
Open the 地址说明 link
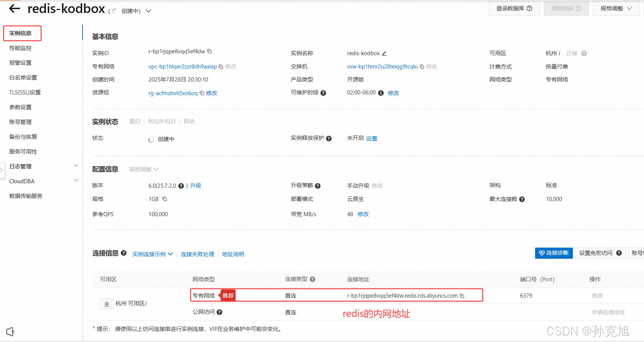(233, 254)
